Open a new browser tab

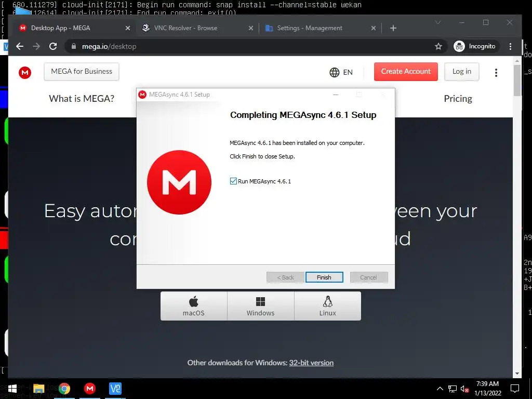[x=393, y=28]
